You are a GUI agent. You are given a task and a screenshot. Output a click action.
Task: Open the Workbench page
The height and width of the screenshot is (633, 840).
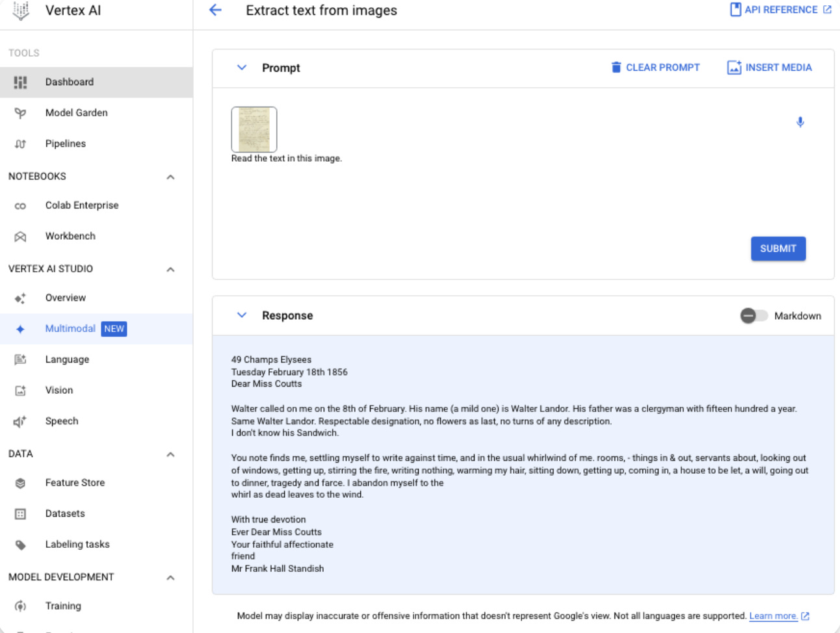click(96, 237)
